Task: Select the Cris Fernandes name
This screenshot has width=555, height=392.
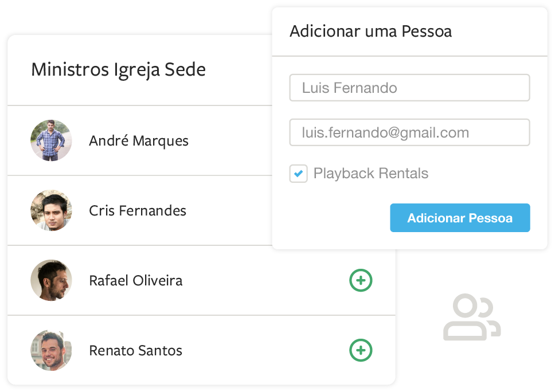Action: pyautogui.click(x=138, y=211)
